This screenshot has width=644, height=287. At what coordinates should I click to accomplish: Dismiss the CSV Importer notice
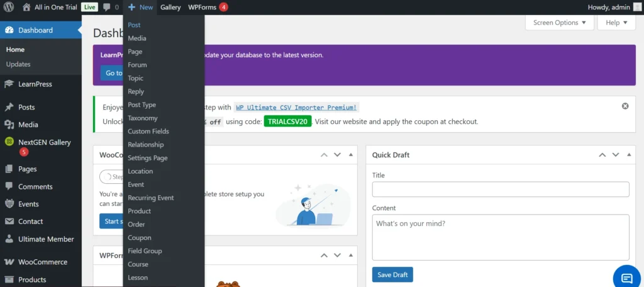(625, 106)
